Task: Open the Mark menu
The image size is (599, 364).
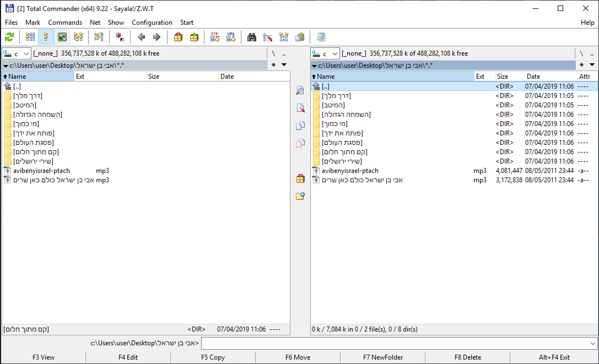Action: tap(33, 23)
